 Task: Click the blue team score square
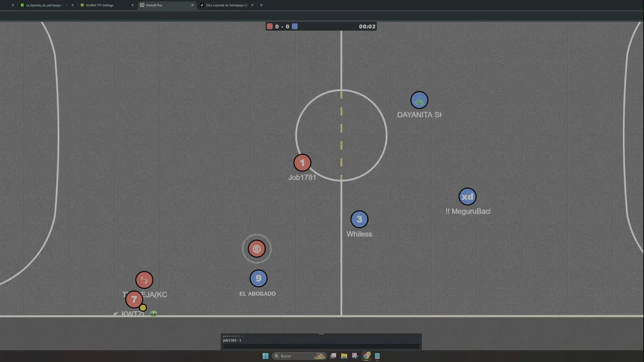tap(295, 27)
